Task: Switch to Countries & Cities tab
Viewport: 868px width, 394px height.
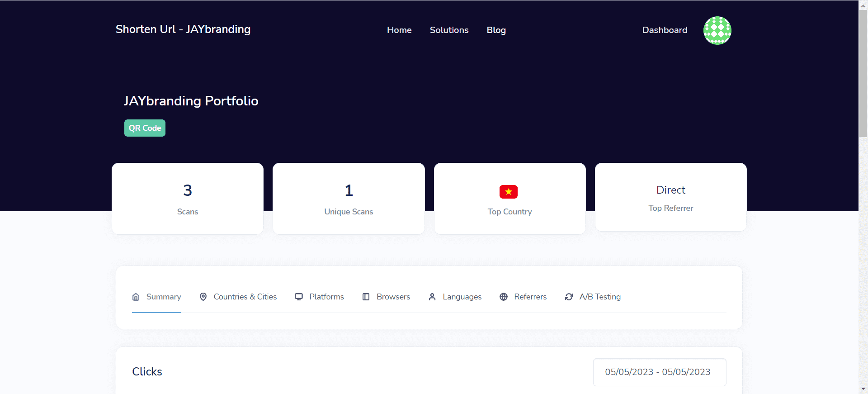Action: click(x=238, y=297)
